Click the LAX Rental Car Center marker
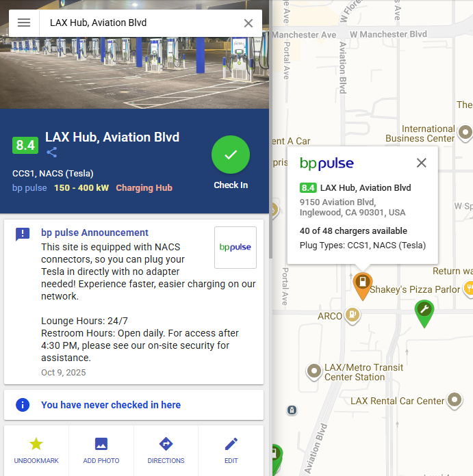 (x=455, y=400)
